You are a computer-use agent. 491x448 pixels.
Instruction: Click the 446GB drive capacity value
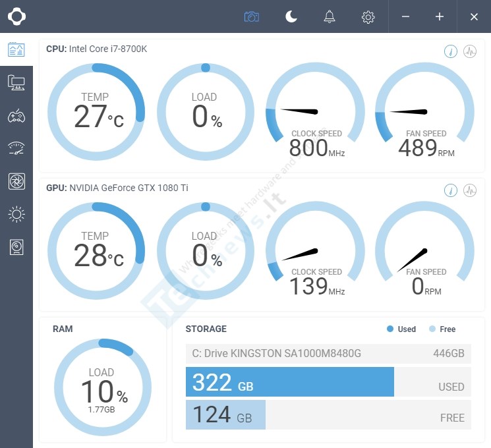coord(449,353)
